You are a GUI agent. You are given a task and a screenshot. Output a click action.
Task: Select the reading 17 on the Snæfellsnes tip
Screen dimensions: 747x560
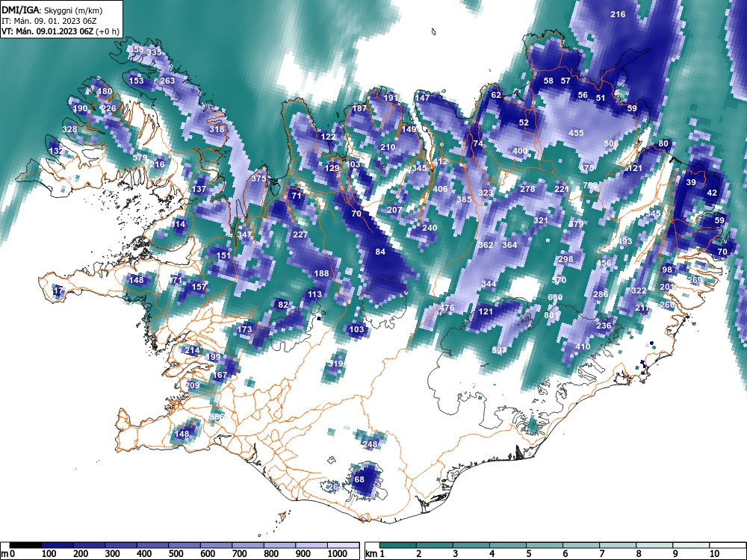pos(58,290)
